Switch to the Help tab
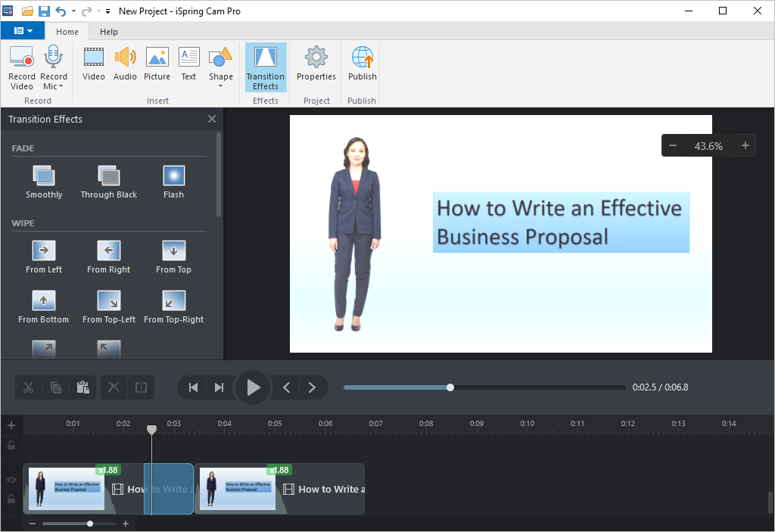This screenshot has height=532, width=775. 109,32
